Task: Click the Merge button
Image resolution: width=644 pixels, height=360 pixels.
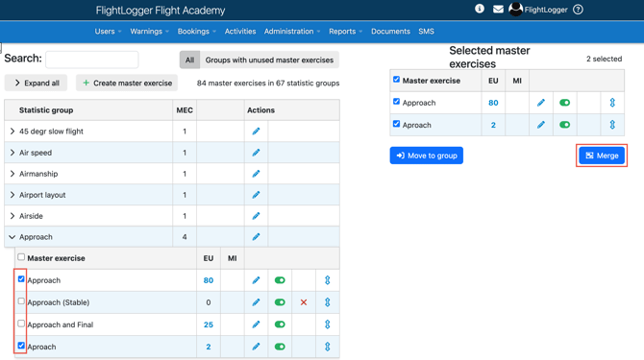Action: (x=602, y=156)
